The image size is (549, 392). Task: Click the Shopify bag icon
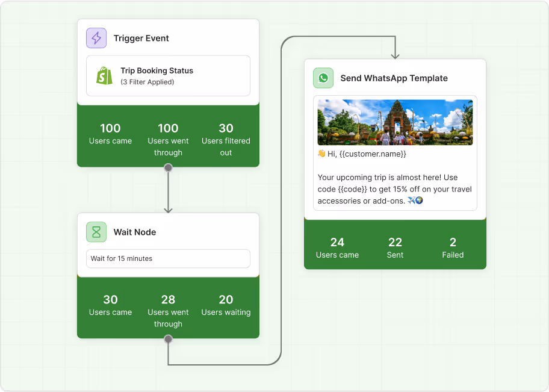click(104, 76)
